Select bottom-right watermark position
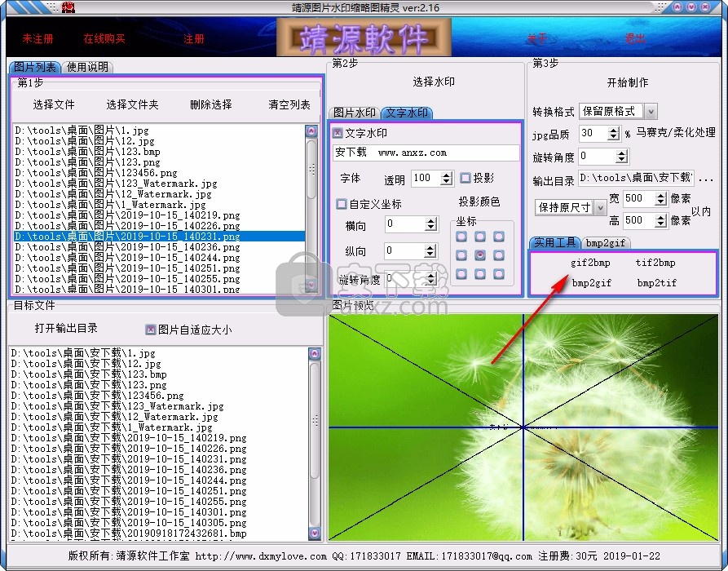The height and width of the screenshot is (571, 728). (x=499, y=273)
